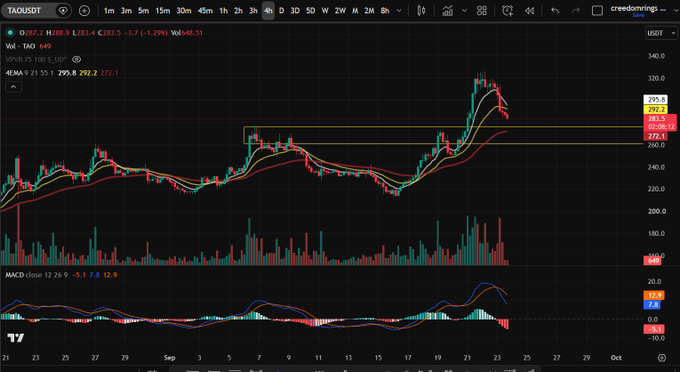Expand the timeframe list dropdown
This screenshot has width=680, height=372.
(399, 11)
